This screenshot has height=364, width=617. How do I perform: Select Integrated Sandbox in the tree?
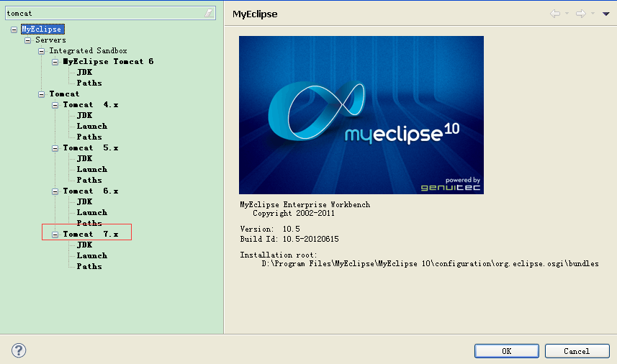88,50
